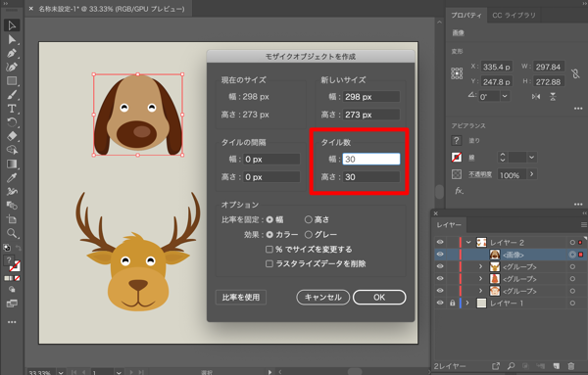Click the 線 stroke label link
588x375 pixels.
pos(471,158)
